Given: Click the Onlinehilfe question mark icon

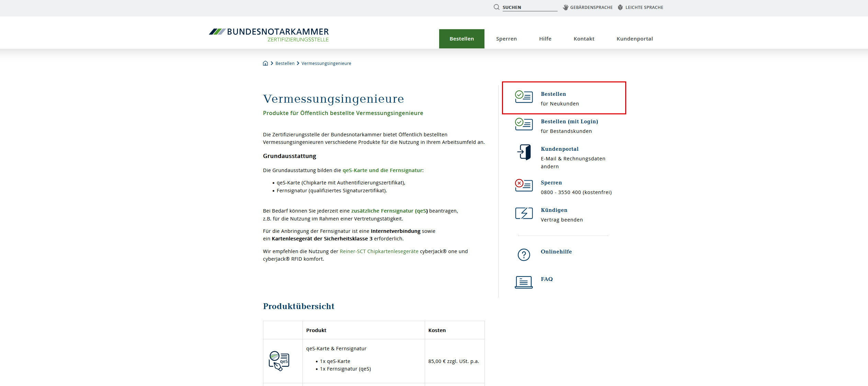Looking at the screenshot, I should (524, 255).
